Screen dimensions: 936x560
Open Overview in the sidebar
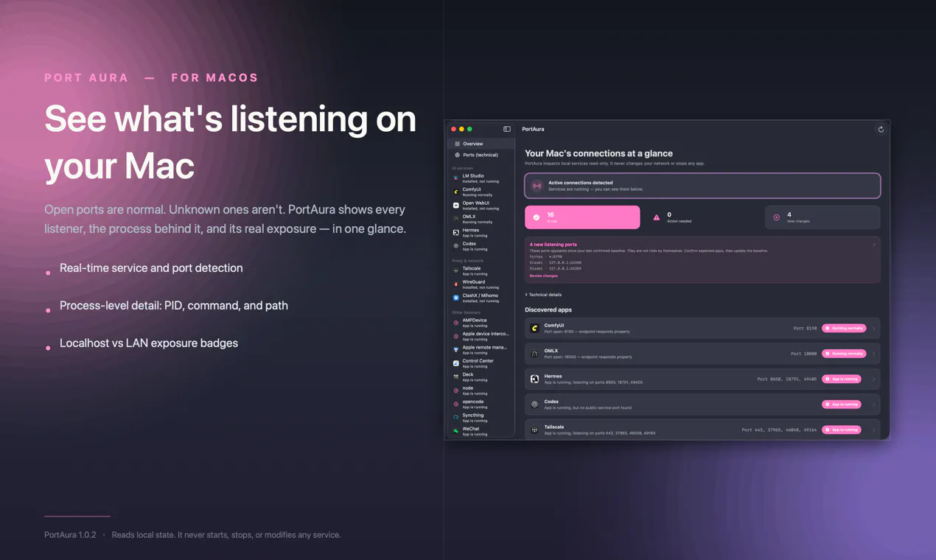click(x=481, y=144)
